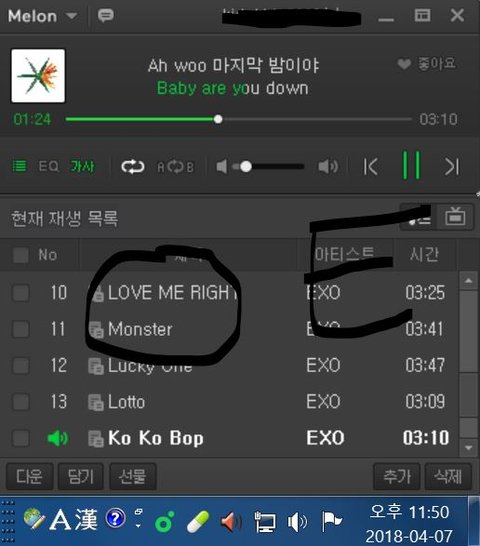Screen dimensions: 480x546
Task: Check the box for track 10 LOVE ME RIGHT
Action: tap(21, 292)
